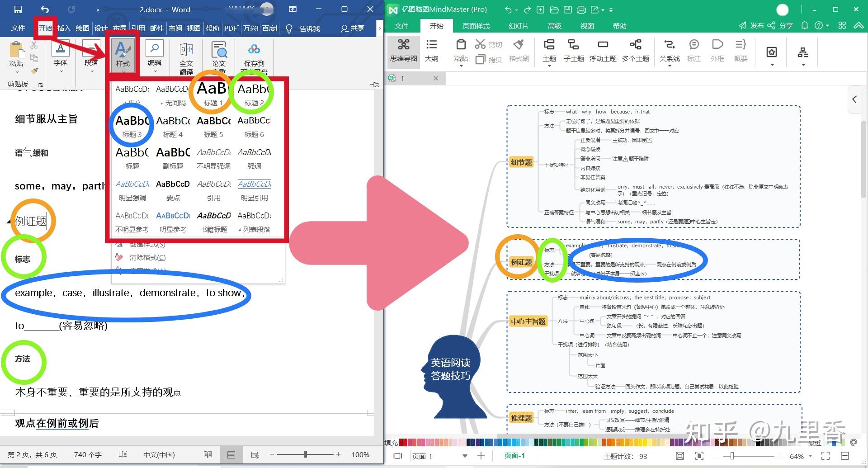Save the Word document via the floppy disk icon
This screenshot has width=868, height=468.
pos(18,9)
